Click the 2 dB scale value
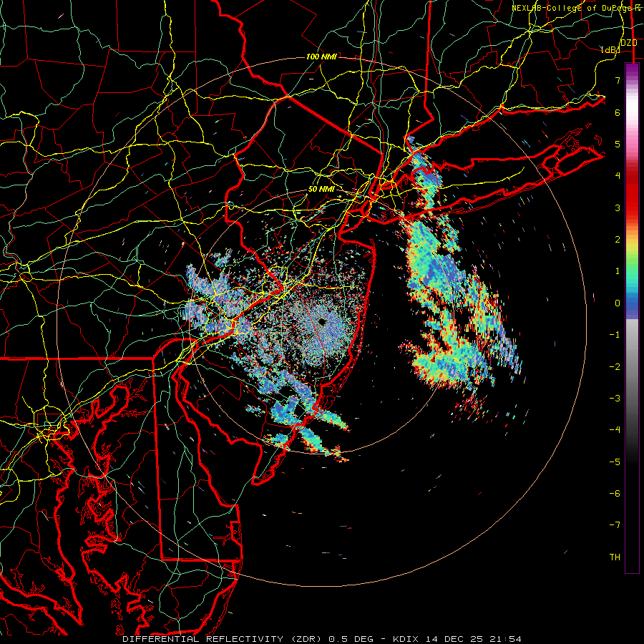 [x=618, y=240]
